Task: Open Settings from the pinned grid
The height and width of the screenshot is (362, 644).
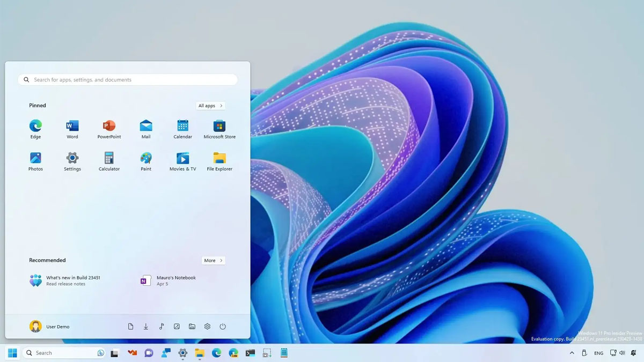Action: click(x=72, y=161)
